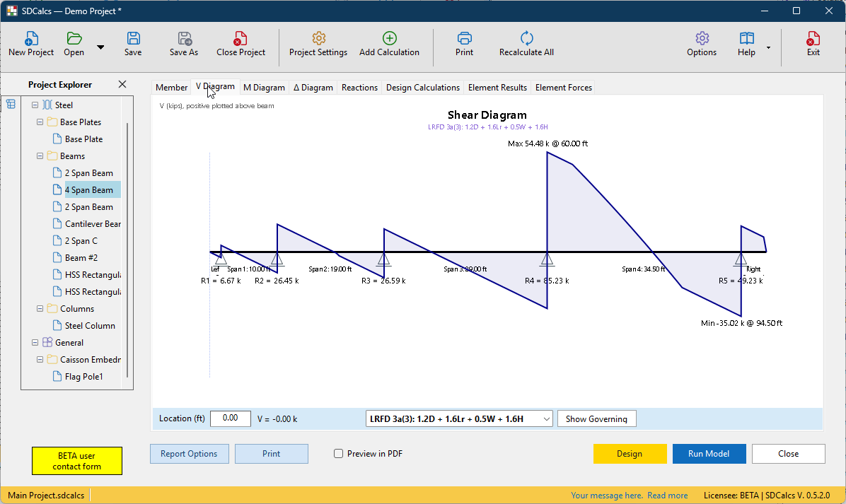Click the Close Project icon
Image resolution: width=846 pixels, height=504 pixels.
240,38
